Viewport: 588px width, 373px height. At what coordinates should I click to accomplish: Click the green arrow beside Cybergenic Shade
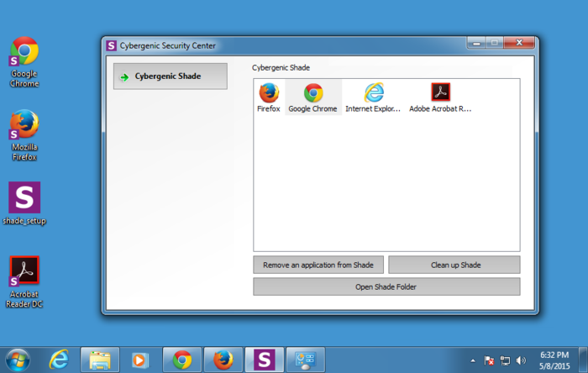pos(124,77)
